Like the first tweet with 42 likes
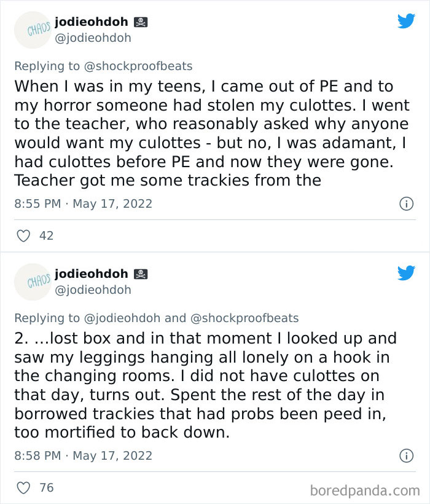The width and height of the screenshot is (430, 504). pyautogui.click(x=23, y=236)
